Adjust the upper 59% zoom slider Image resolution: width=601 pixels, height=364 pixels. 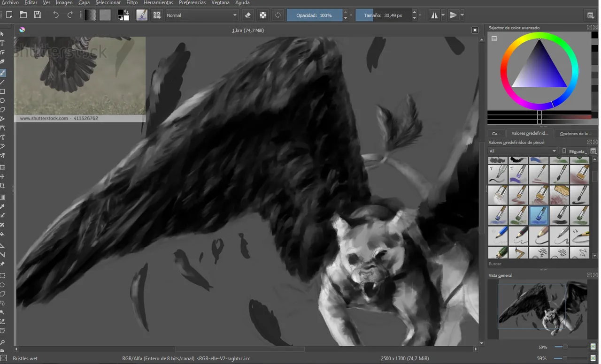(x=570, y=347)
